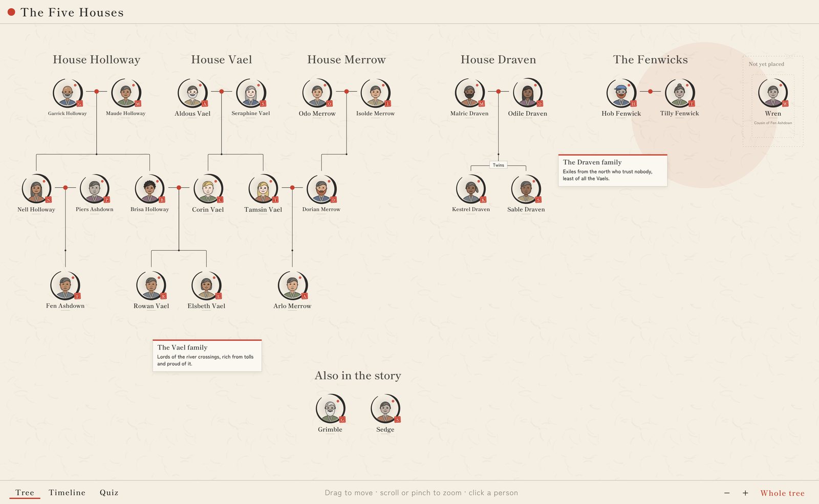The image size is (819, 504).
Task: Click Piers Ashdown's portrait
Action: (95, 189)
